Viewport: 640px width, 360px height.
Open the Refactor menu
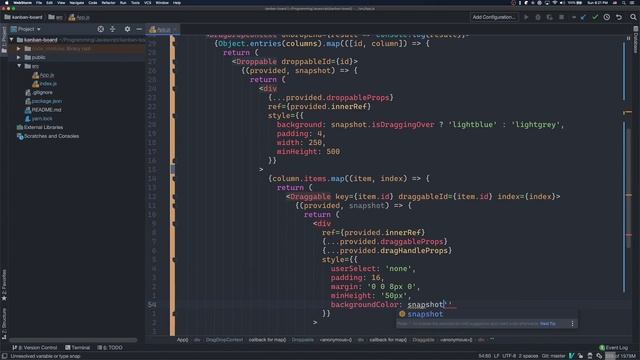(108, 2)
